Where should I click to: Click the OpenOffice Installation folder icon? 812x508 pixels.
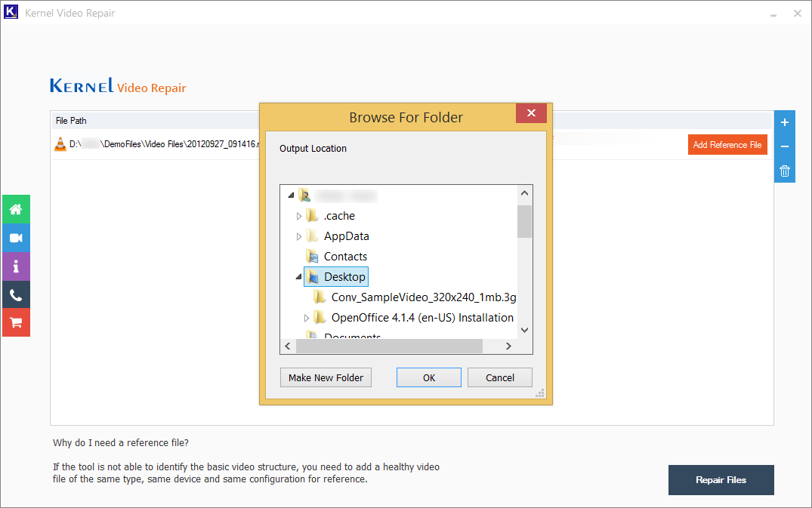tap(320, 318)
